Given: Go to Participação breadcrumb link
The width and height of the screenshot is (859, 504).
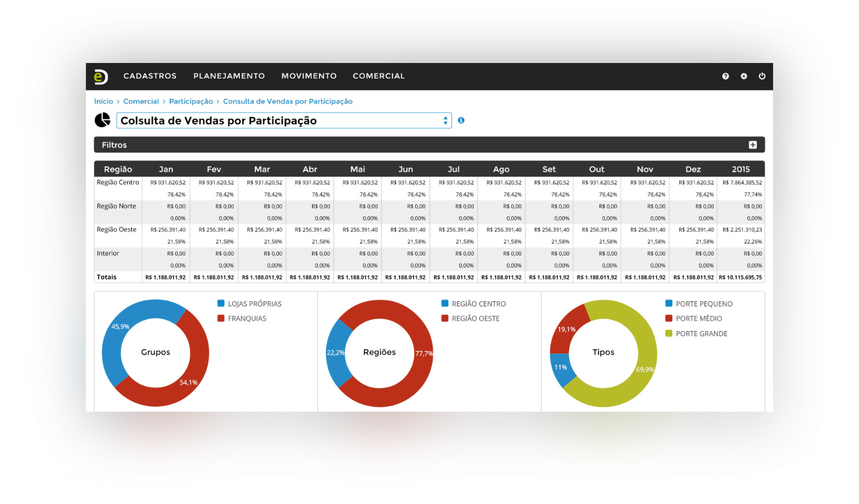Looking at the screenshot, I should click(191, 101).
